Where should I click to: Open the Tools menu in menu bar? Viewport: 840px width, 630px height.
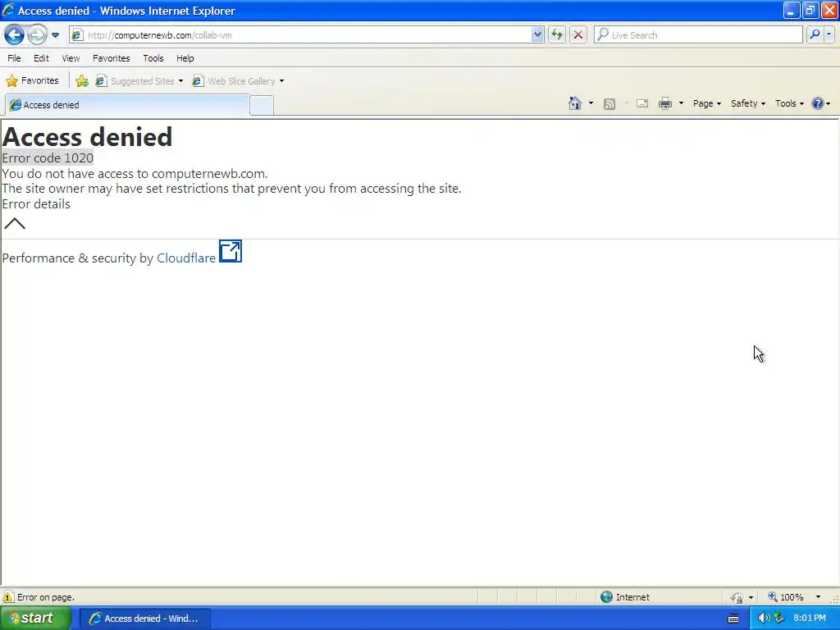click(x=153, y=58)
